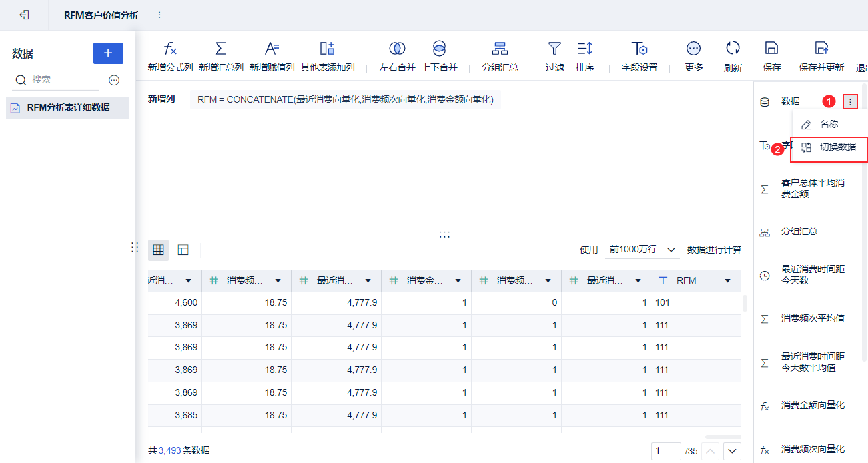Viewport: 868px width, 463px height.
Task: Open 字段设置 field settings
Action: point(639,49)
